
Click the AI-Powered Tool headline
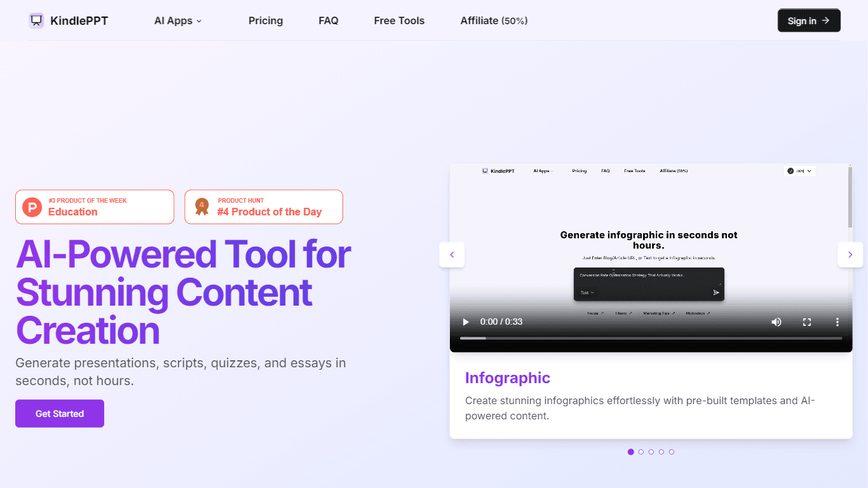point(183,292)
